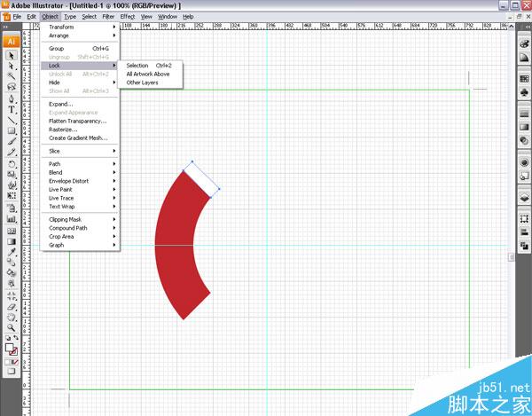
Task: Select the Column Graph tool
Action: pyautogui.click(x=12, y=218)
